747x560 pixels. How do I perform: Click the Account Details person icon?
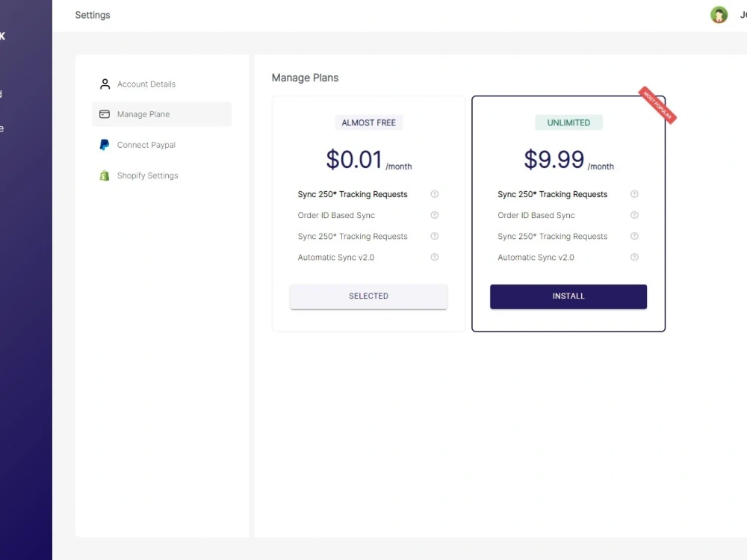105,84
